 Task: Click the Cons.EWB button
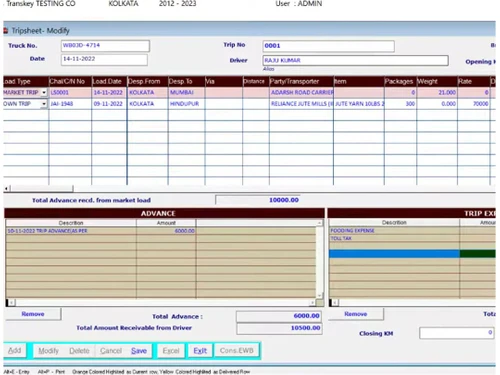[x=237, y=351]
